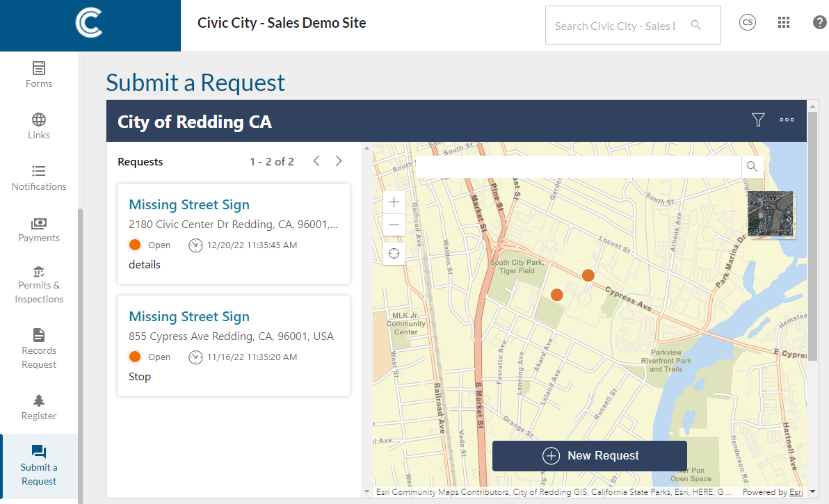Click the page vertical scrollbar
The image size is (829, 504).
(x=812, y=236)
